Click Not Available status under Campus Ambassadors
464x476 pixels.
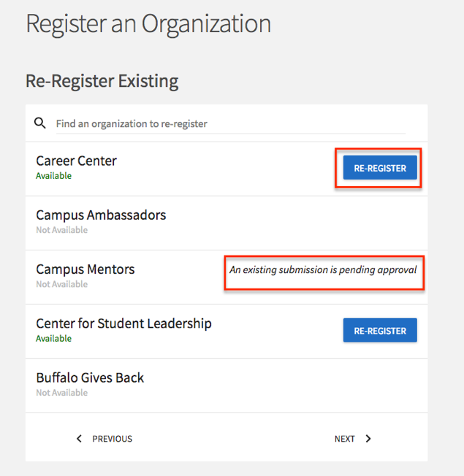tap(61, 230)
